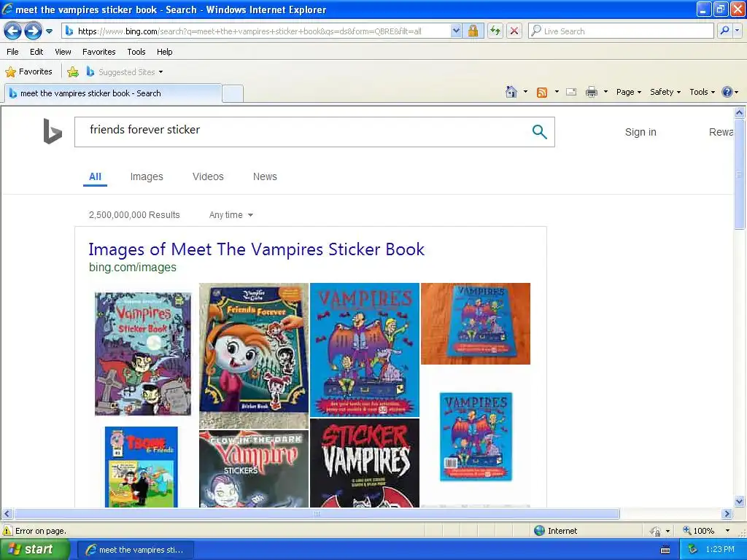Screen dimensions: 747x560
Task: Switch to the News results tab
Action: 265,176
